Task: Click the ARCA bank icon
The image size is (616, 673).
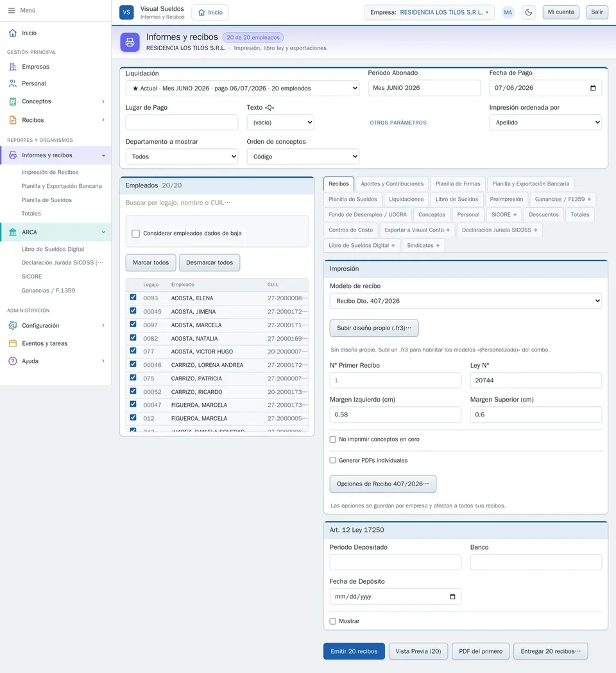Action: [x=13, y=232]
